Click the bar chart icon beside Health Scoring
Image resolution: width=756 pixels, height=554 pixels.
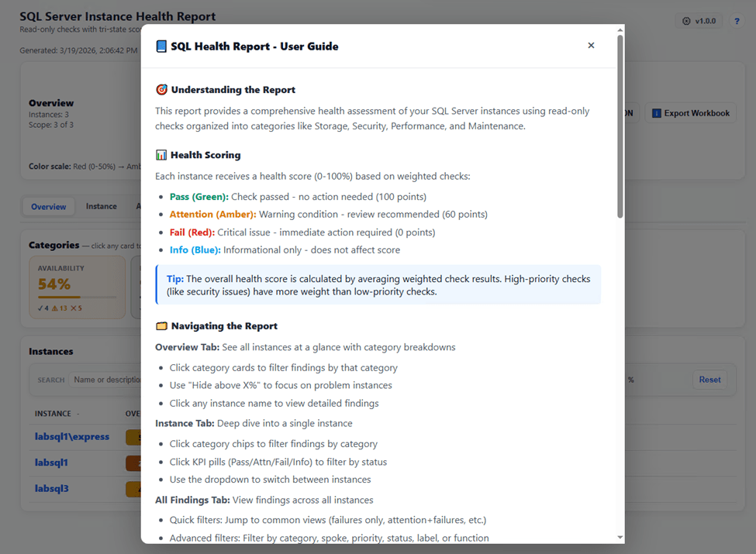(x=161, y=155)
